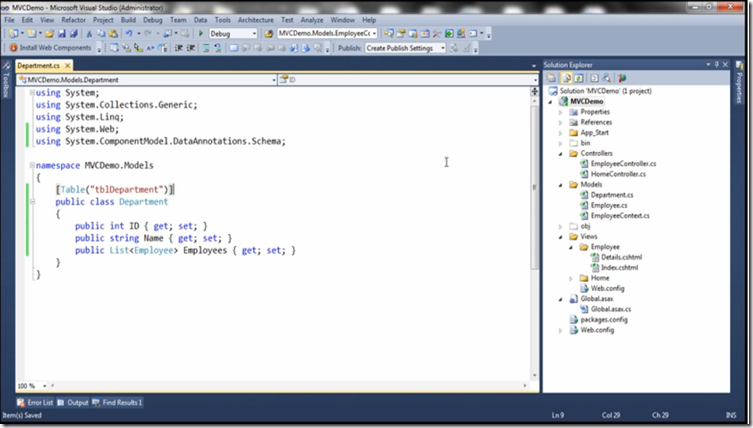This screenshot has width=753, height=428.
Task: Open the Analyze menu
Action: pos(312,20)
